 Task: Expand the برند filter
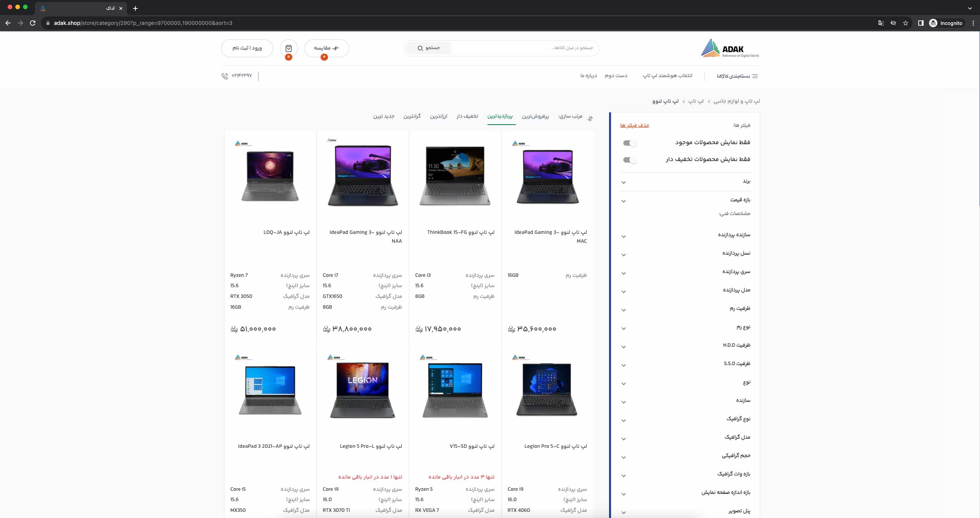(685, 182)
